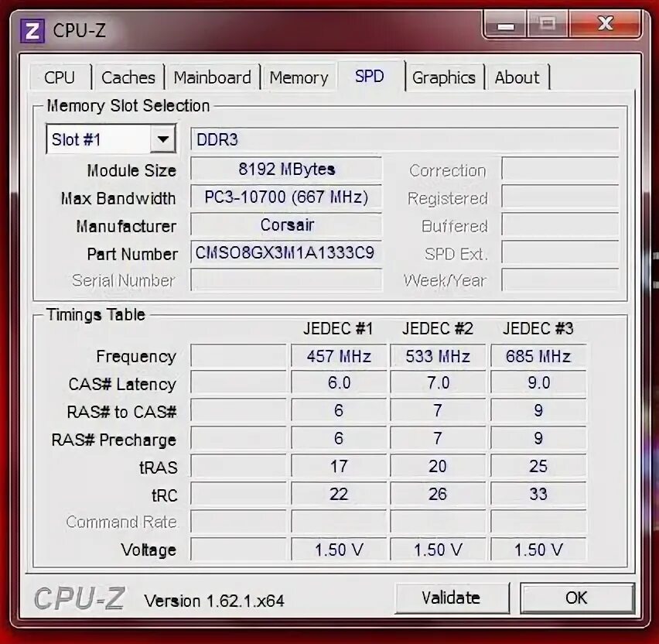Open the Caches tab

coord(128,77)
